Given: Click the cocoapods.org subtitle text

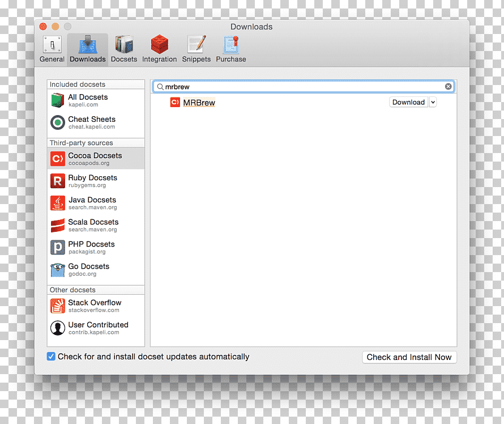Looking at the screenshot, I should [89, 163].
